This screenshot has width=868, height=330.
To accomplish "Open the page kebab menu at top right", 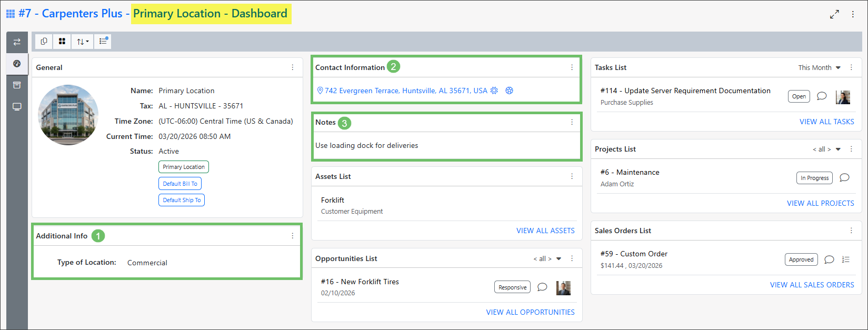I will 853,14.
